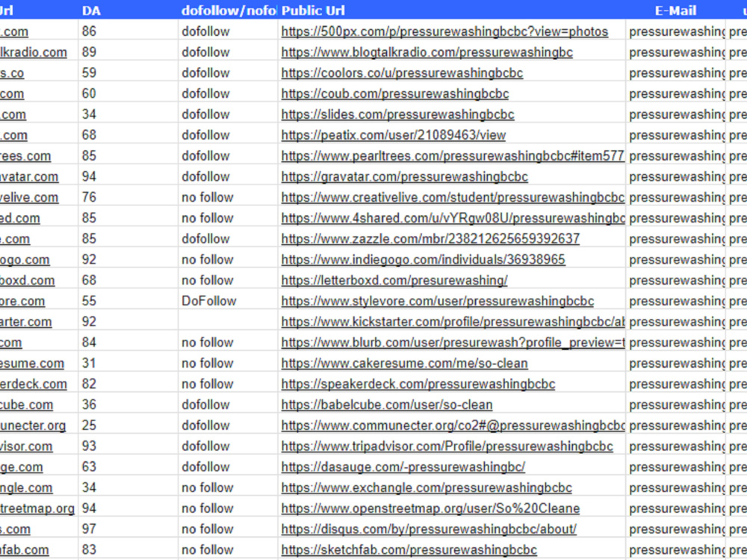The image size is (747, 560).
Task: Select the DoFollow cell in stylevore row
Action: [x=228, y=301]
